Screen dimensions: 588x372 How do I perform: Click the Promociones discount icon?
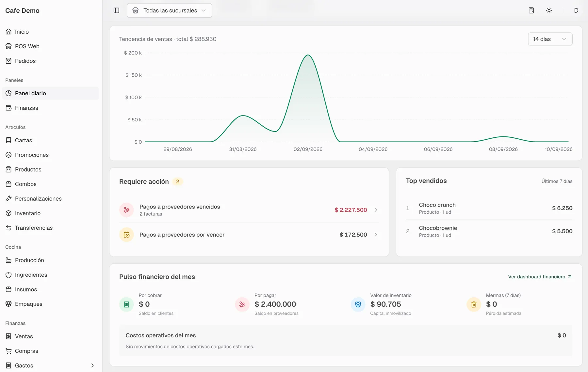coord(8,155)
